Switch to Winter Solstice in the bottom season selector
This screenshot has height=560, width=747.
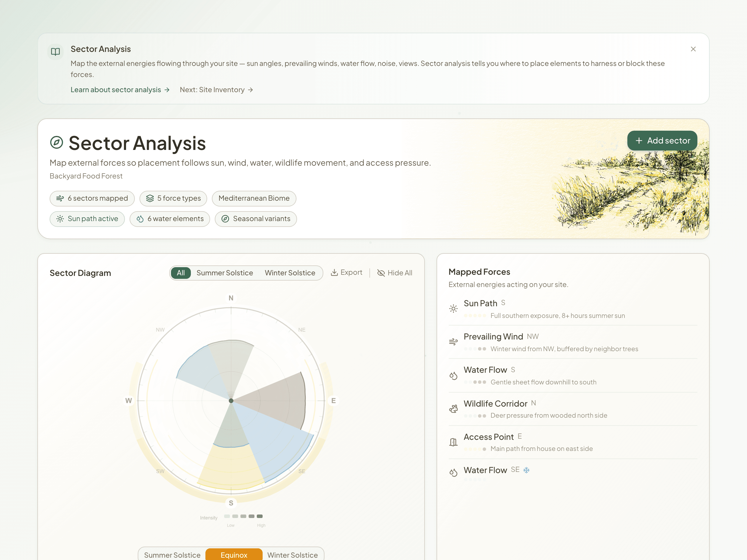tap(292, 554)
